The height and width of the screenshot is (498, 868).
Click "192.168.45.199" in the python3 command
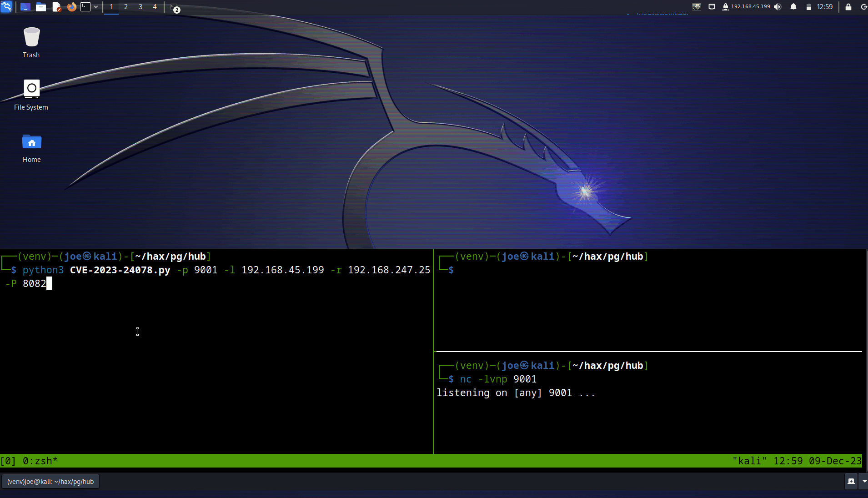coord(283,270)
